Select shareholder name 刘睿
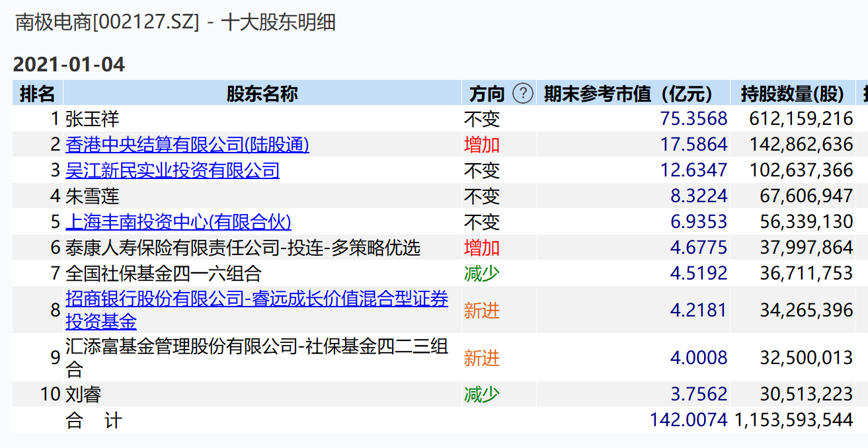 (83, 394)
